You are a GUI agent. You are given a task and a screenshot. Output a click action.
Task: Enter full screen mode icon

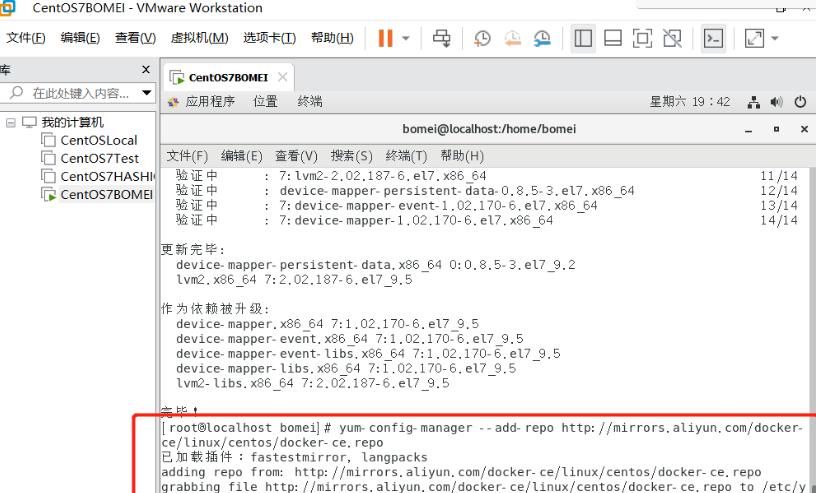pos(642,38)
